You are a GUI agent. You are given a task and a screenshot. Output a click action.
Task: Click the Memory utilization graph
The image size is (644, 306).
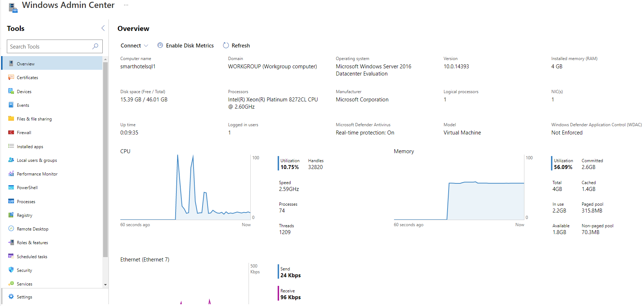click(x=459, y=187)
